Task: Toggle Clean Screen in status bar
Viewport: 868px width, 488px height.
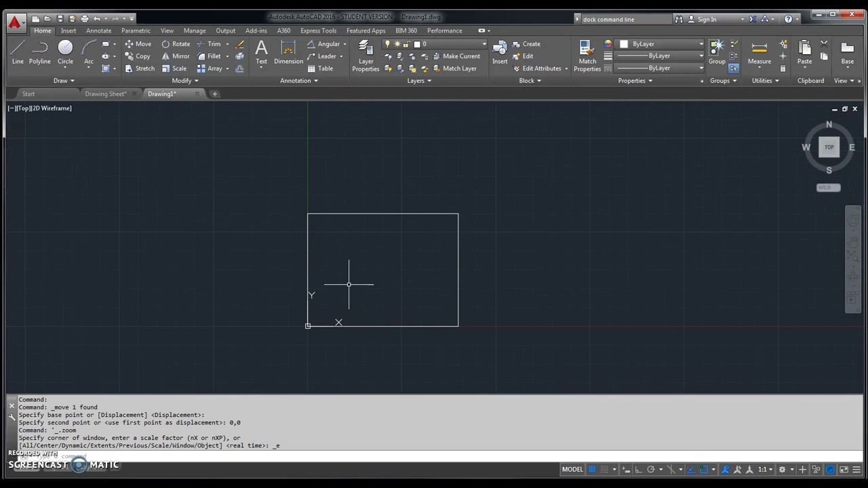Action: [844, 469]
